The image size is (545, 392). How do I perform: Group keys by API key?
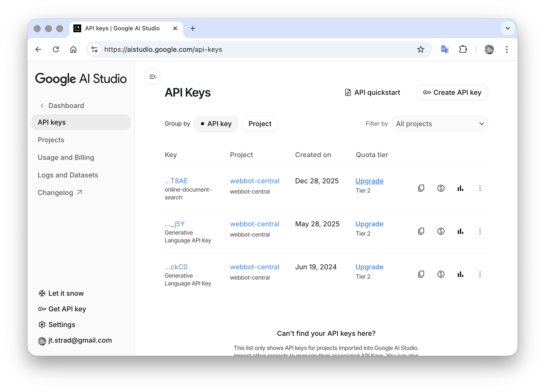[216, 124]
